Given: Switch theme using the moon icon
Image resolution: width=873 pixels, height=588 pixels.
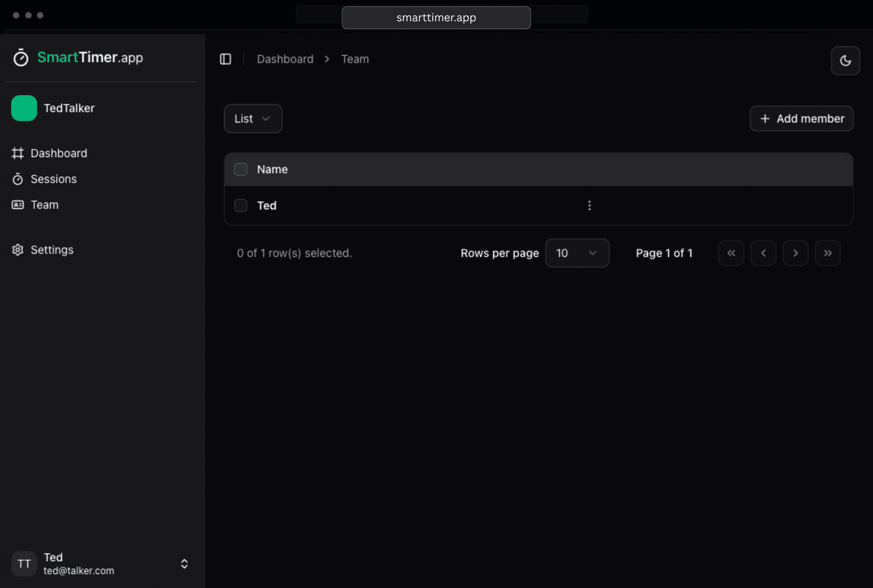Looking at the screenshot, I should click(x=845, y=61).
